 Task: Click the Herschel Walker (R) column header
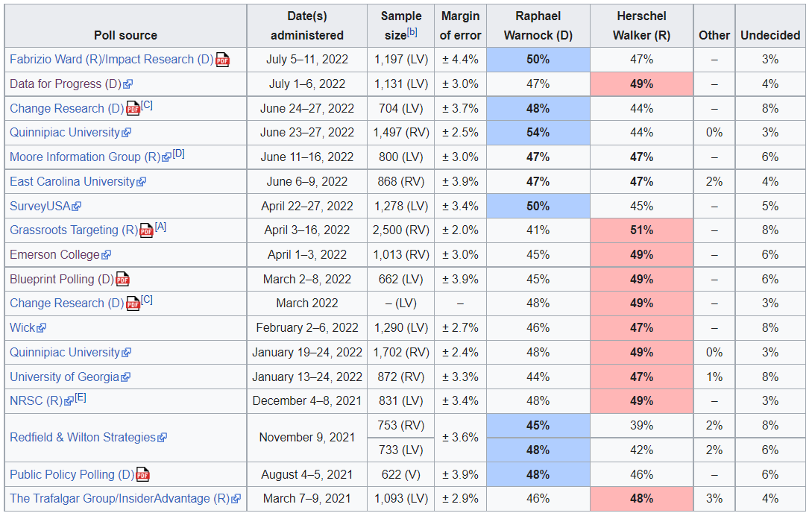[x=642, y=26]
